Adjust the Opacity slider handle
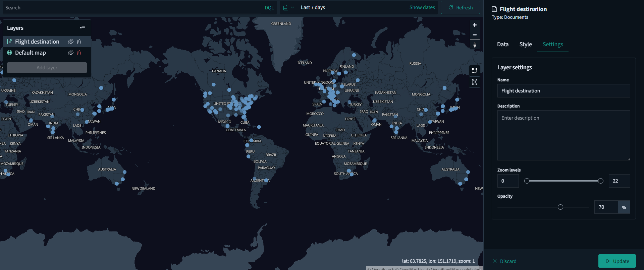This screenshot has height=270, width=644. [x=560, y=207]
